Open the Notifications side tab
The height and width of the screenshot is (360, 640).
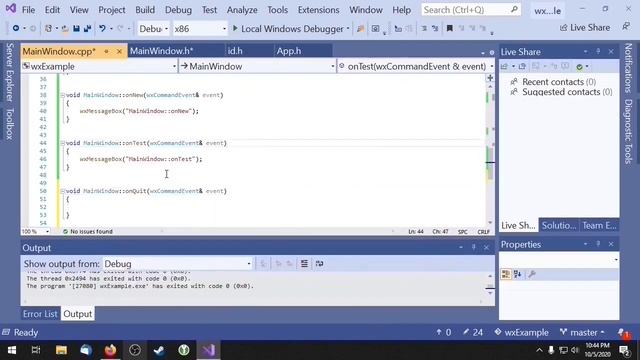tap(628, 68)
